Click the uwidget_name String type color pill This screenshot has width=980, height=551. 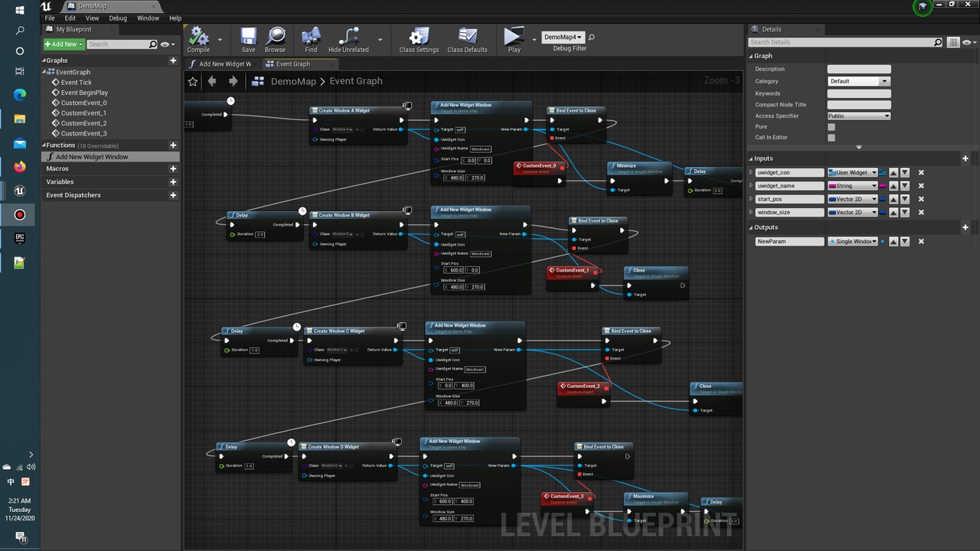click(852, 186)
